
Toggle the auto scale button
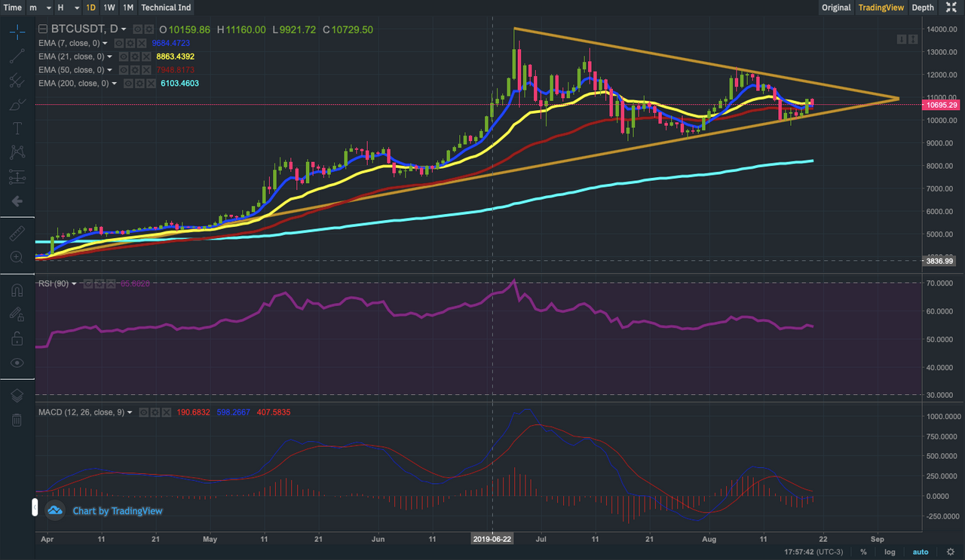(x=921, y=552)
